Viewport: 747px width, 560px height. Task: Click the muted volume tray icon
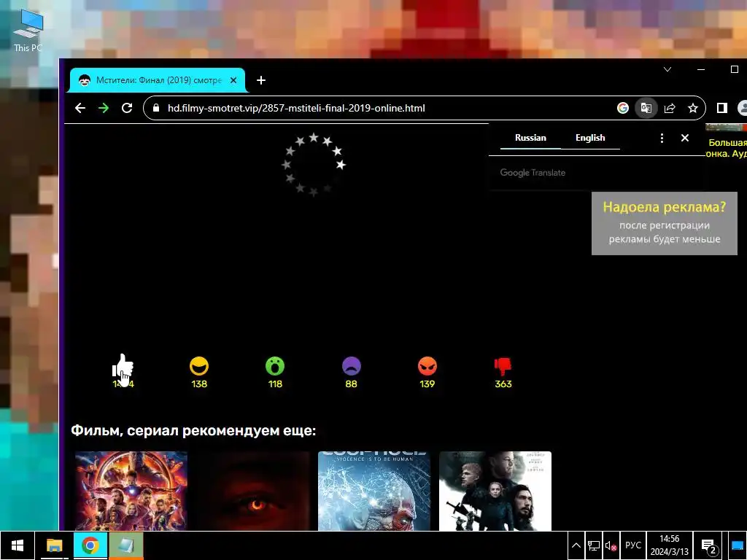pyautogui.click(x=611, y=545)
